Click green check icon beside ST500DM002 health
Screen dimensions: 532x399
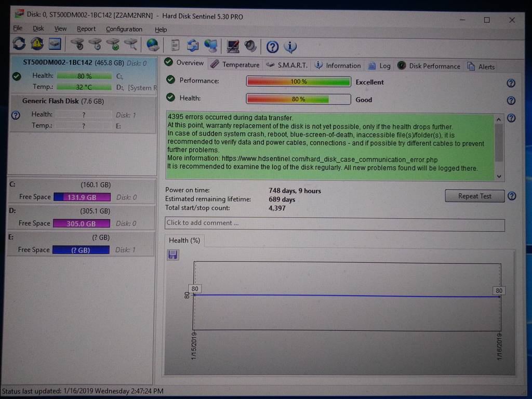tap(17, 76)
